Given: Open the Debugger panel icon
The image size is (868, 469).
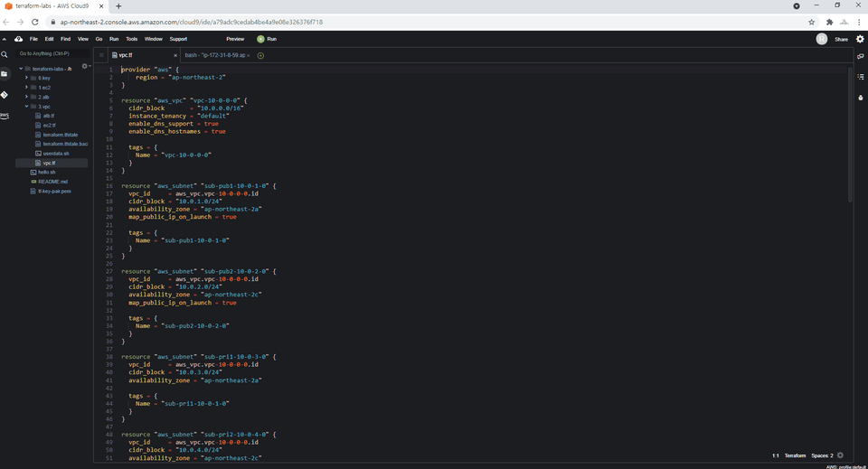Looking at the screenshot, I should click(860, 98).
